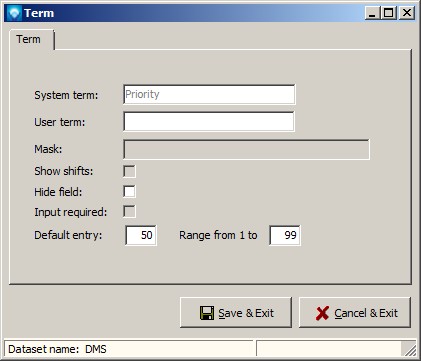The image size is (421, 361).
Task: Click the application icon in title bar
Action: (x=15, y=13)
